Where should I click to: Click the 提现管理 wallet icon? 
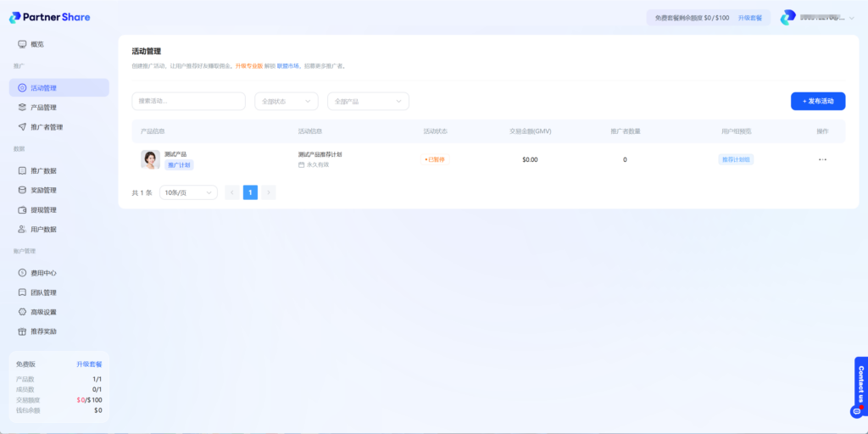(x=22, y=209)
